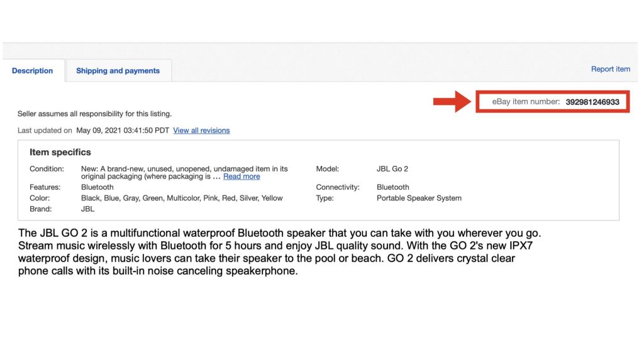Click the Features value Bluetooth
The height and width of the screenshot is (362, 644).
point(97,187)
